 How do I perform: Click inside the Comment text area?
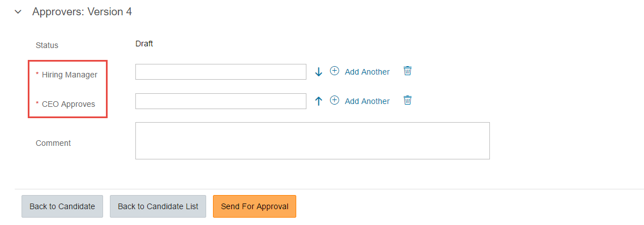pos(313,141)
